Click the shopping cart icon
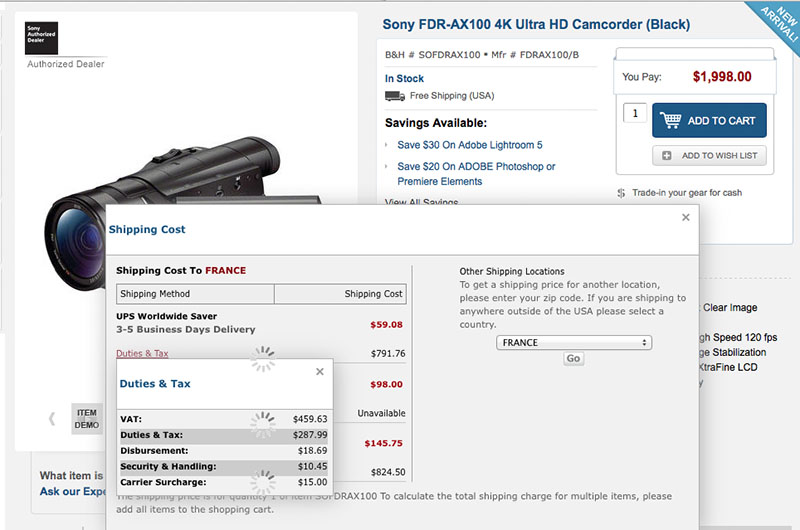The height and width of the screenshot is (530, 800). pos(671,120)
